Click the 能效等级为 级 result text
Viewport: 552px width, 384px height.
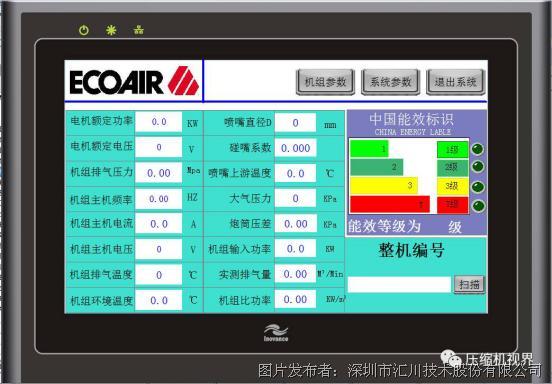point(405,226)
